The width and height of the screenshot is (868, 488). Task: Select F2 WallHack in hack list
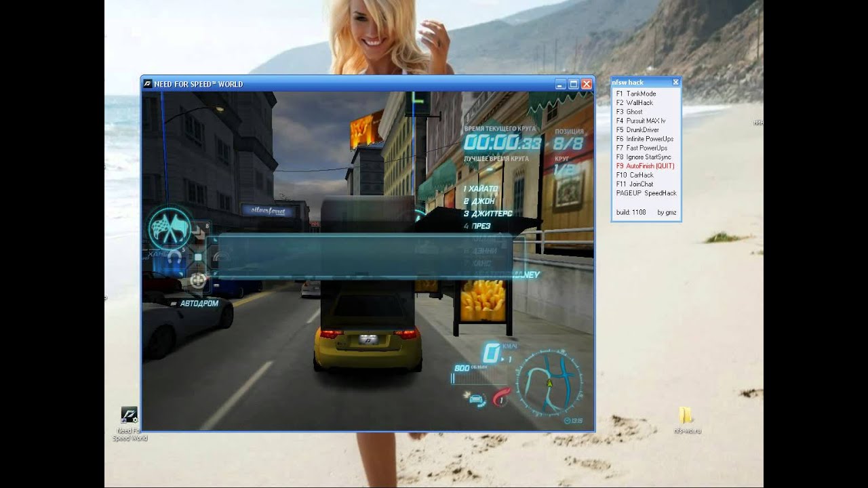tap(635, 103)
